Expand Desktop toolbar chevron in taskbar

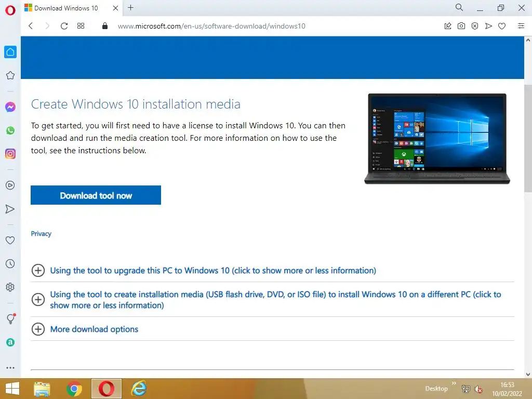[x=454, y=383]
